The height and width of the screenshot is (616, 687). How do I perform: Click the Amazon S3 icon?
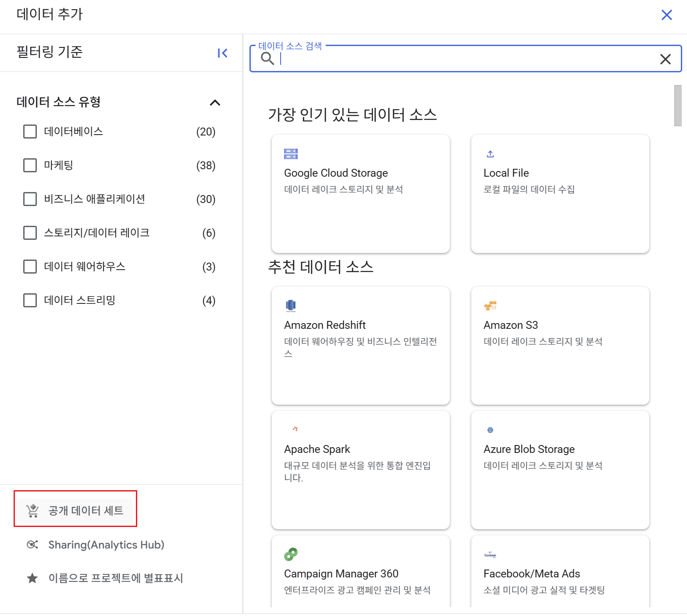[x=490, y=306]
